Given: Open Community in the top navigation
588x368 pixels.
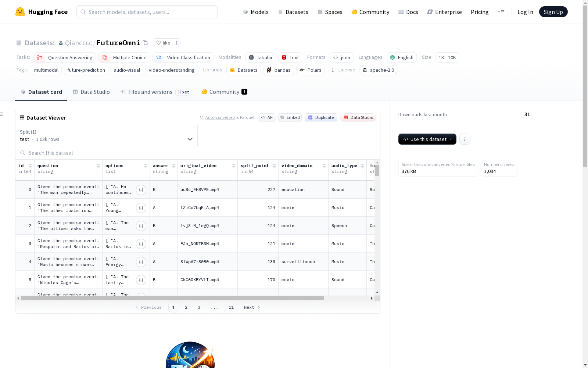Looking at the screenshot, I should pos(370,12).
